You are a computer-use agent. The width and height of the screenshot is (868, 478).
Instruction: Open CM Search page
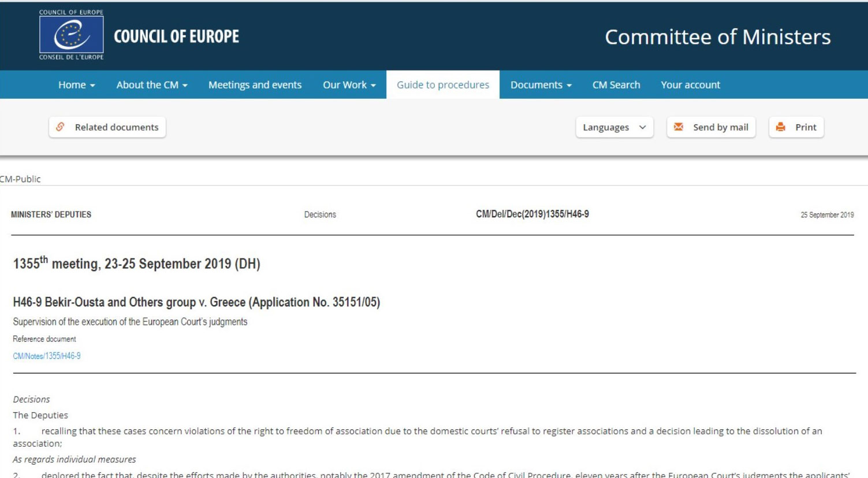pos(616,85)
